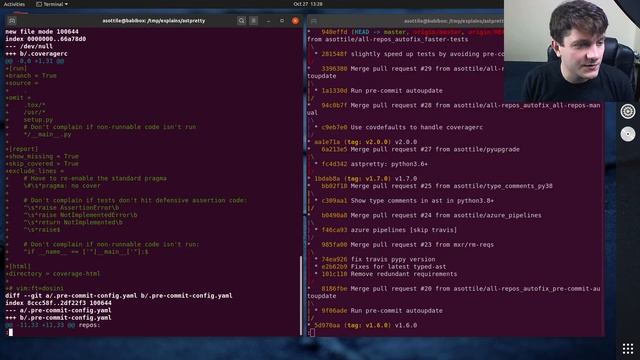This screenshot has width=640, height=360.
Task: Click commit hash 6a213e5 in git log
Action: [x=334, y=149]
